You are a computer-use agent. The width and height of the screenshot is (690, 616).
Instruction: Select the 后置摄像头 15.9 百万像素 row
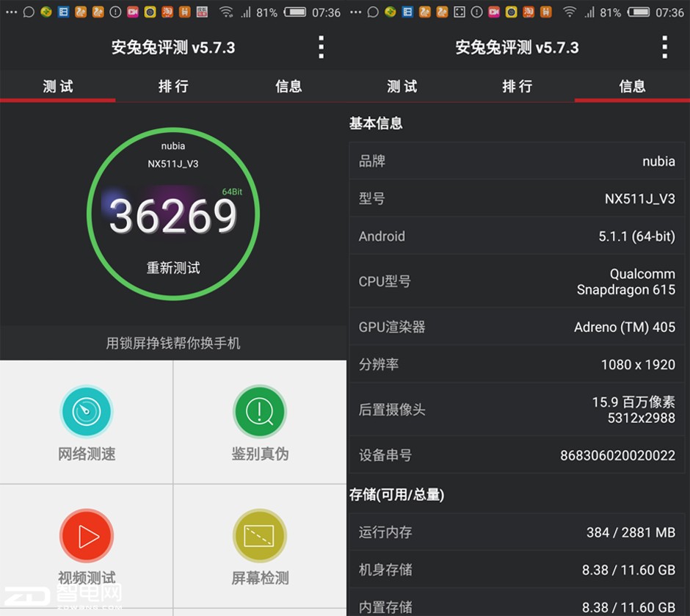click(517, 409)
